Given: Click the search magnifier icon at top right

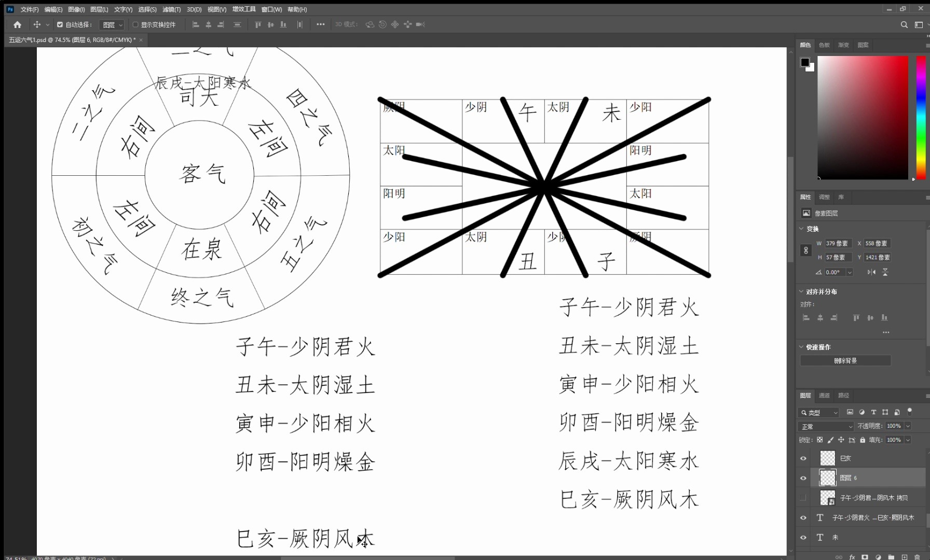Looking at the screenshot, I should (904, 24).
